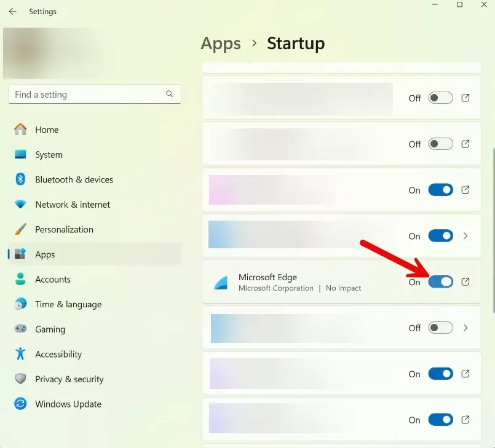Click the back arrow beside Settings title

coord(13,12)
